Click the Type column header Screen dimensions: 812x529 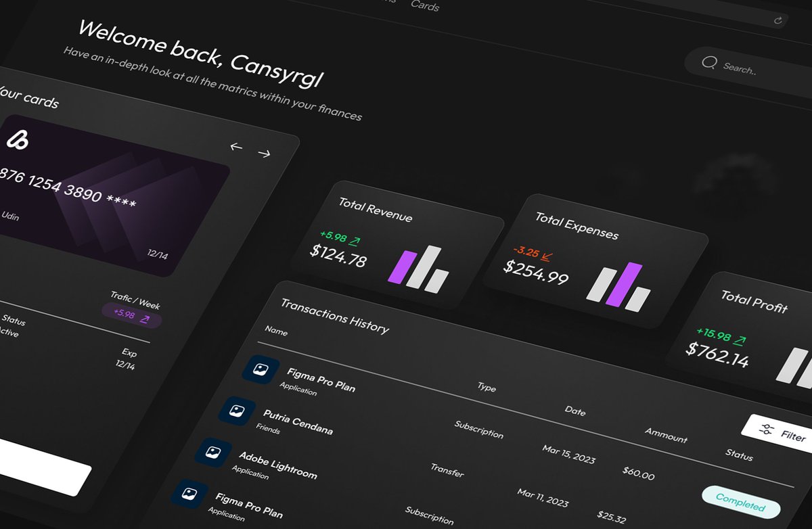tap(487, 387)
